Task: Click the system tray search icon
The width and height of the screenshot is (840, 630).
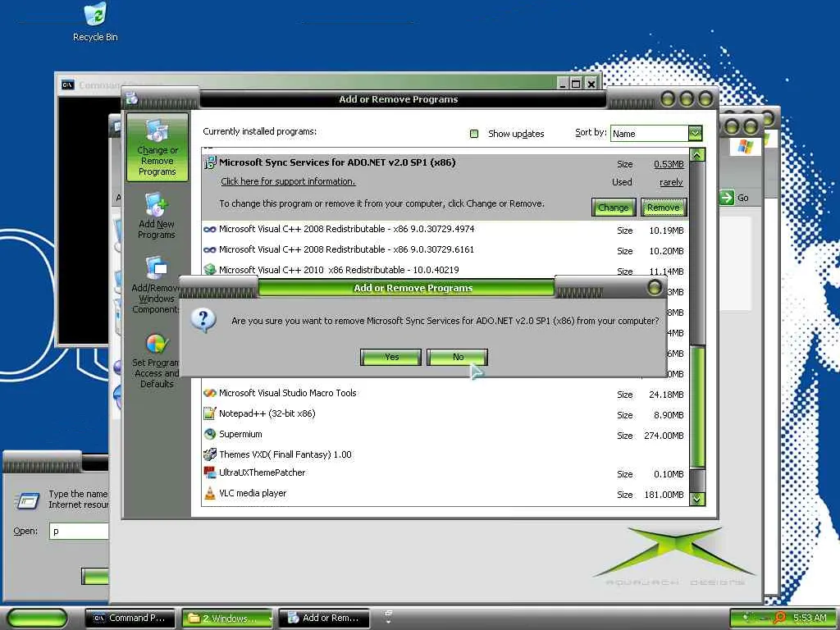Action: [x=781, y=618]
